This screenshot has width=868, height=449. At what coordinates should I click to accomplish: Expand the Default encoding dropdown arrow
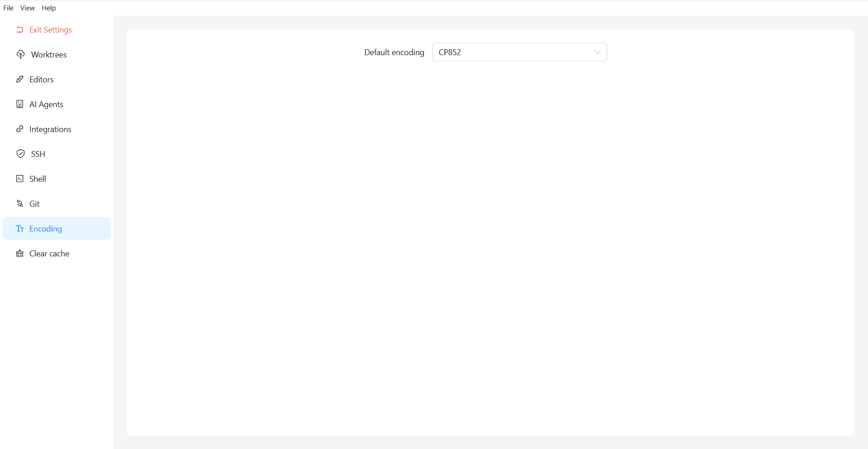598,52
